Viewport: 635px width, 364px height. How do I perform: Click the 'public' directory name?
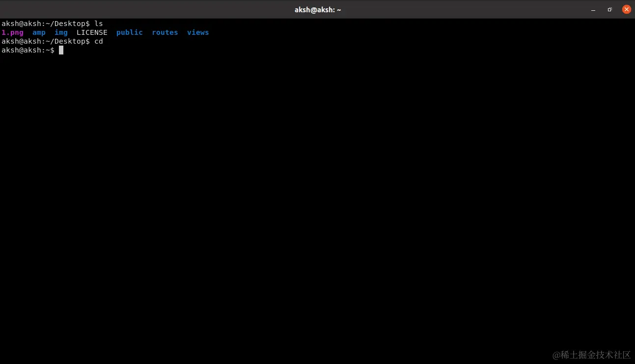pyautogui.click(x=130, y=32)
